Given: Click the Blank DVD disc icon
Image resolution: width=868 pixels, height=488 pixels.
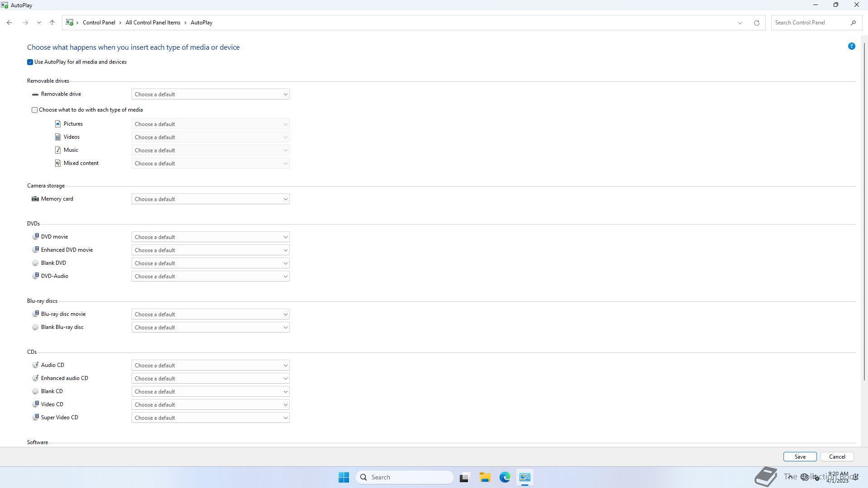Looking at the screenshot, I should tap(35, 263).
